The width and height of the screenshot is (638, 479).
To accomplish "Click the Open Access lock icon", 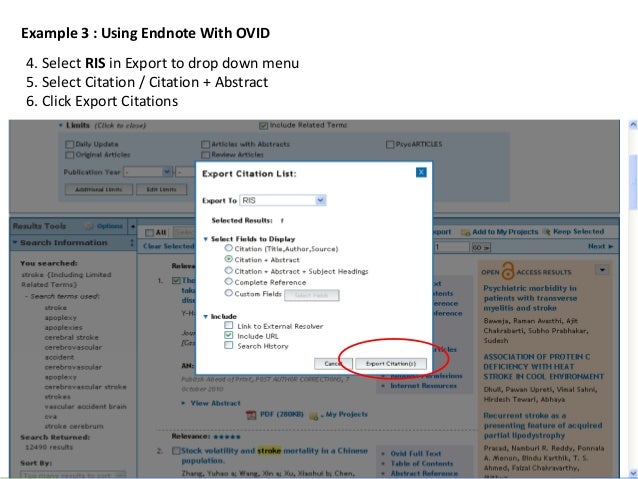I will click(x=508, y=271).
